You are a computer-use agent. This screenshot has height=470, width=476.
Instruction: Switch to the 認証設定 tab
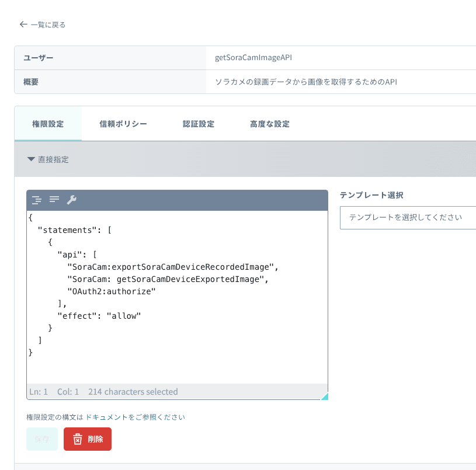[198, 124]
